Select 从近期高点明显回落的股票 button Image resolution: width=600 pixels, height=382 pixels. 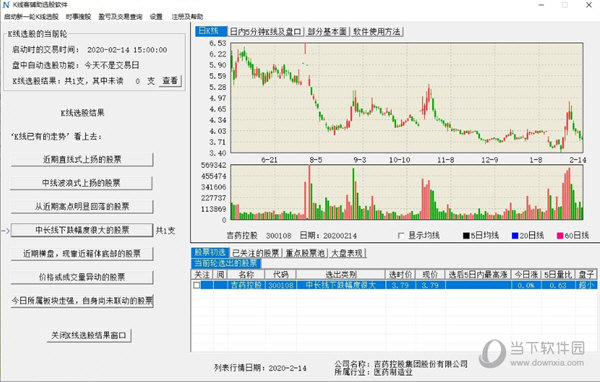point(82,207)
